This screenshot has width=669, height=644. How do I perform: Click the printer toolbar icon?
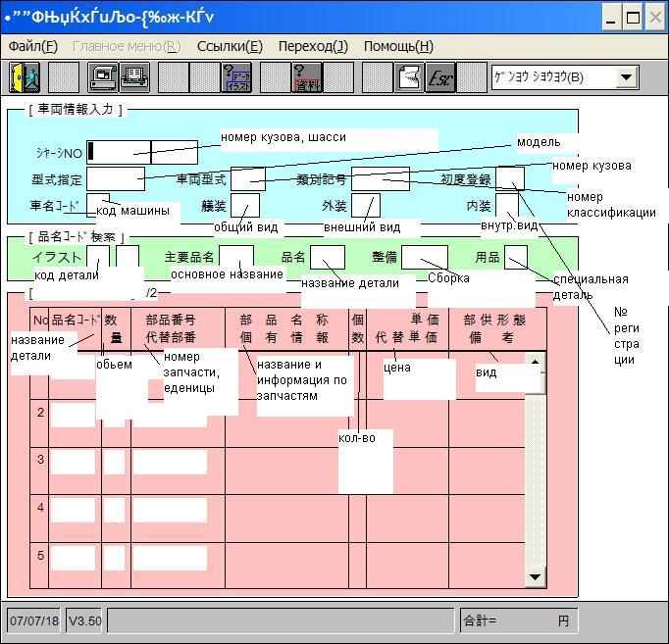tap(133, 77)
